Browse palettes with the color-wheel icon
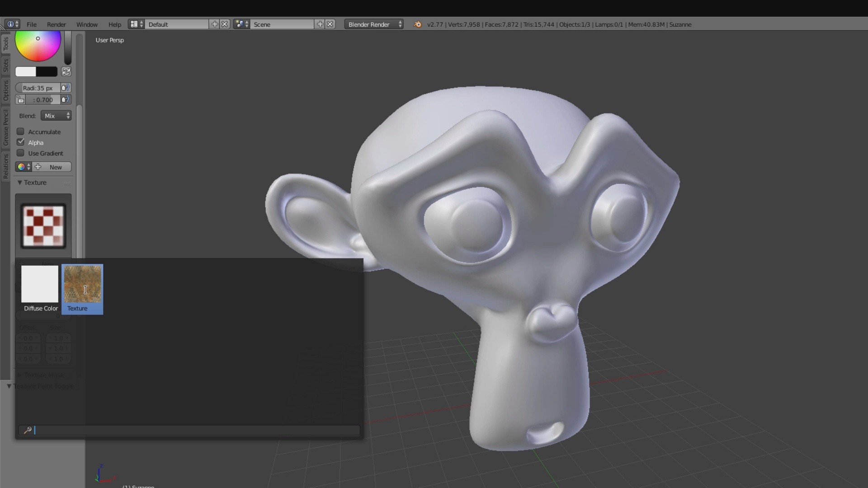Image resolution: width=868 pixels, height=488 pixels. pos(24,167)
